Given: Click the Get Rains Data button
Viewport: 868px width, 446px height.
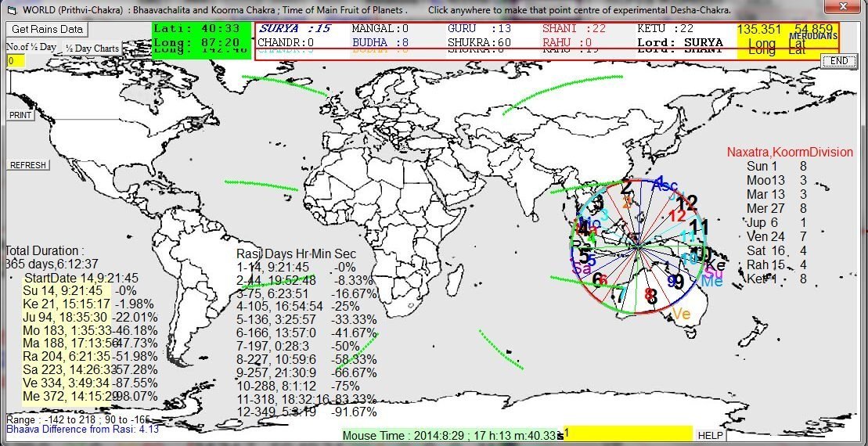Looking at the screenshot, I should tap(47, 29).
